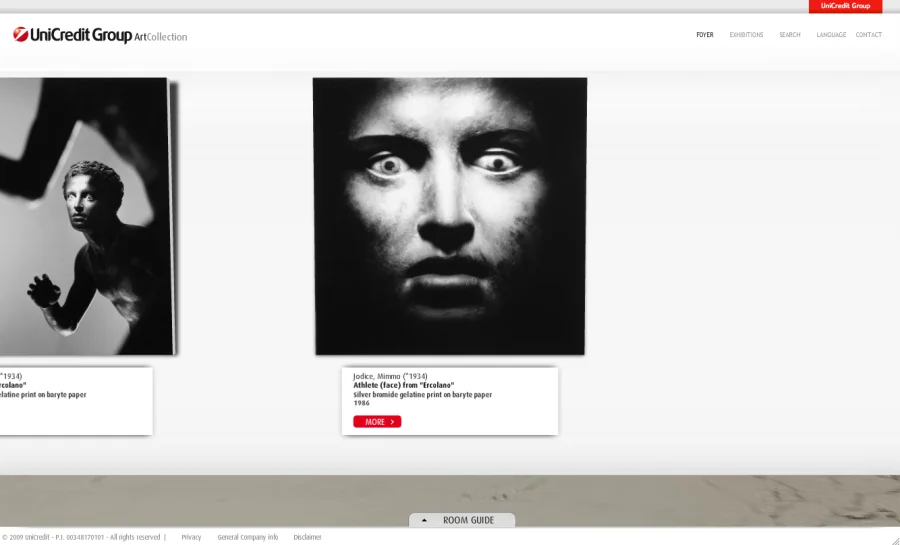This screenshot has height=545, width=900.
Task: Expand the LANGUAGE menu
Action: [831, 35]
